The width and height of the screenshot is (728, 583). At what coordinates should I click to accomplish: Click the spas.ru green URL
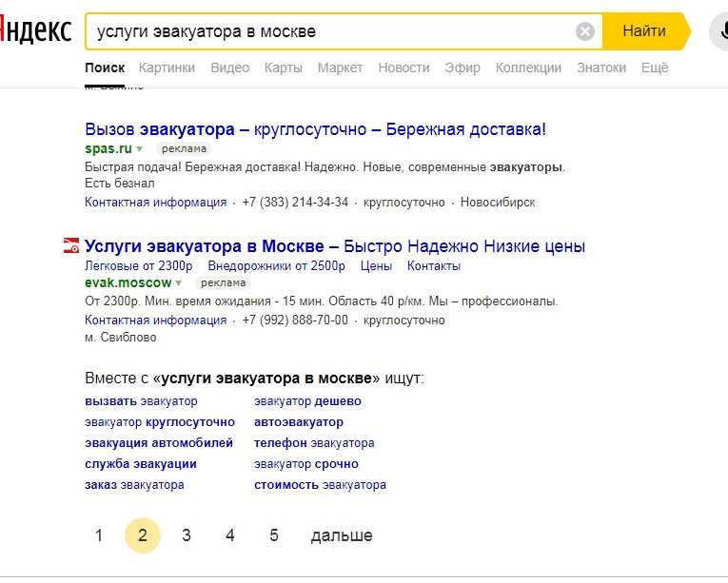coord(108,148)
